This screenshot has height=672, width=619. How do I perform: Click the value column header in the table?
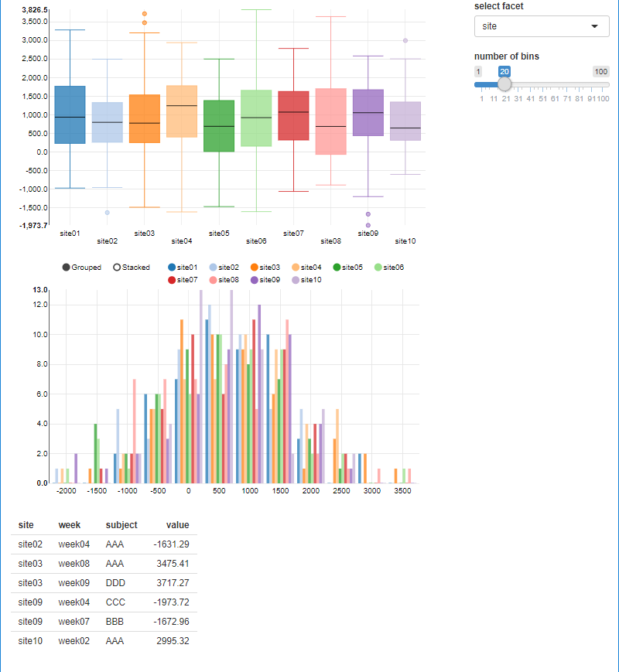coord(177,524)
